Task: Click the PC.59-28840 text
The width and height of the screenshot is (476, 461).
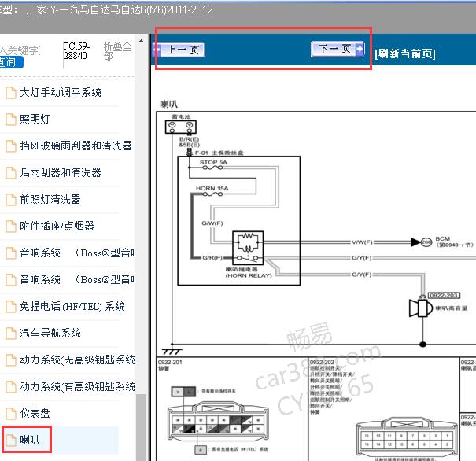Action: click(76, 51)
